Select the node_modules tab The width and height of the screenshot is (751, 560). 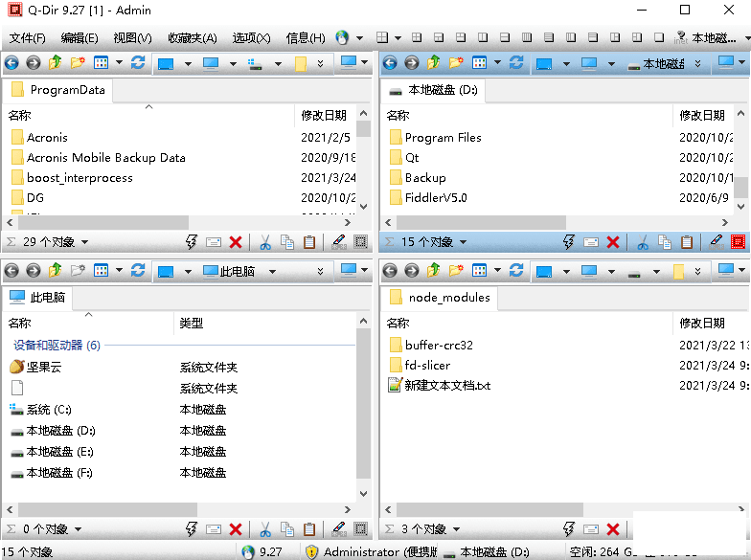click(441, 297)
